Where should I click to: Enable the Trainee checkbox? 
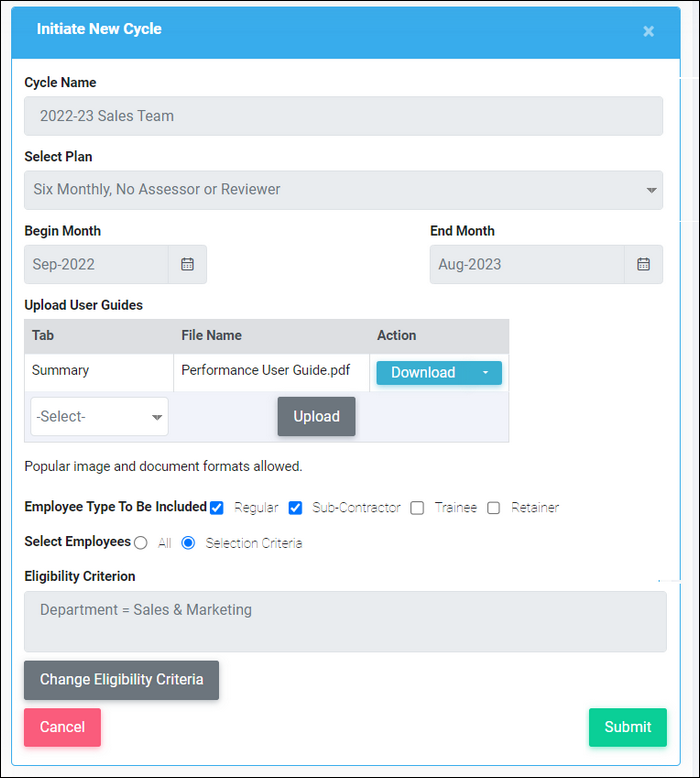(x=417, y=508)
